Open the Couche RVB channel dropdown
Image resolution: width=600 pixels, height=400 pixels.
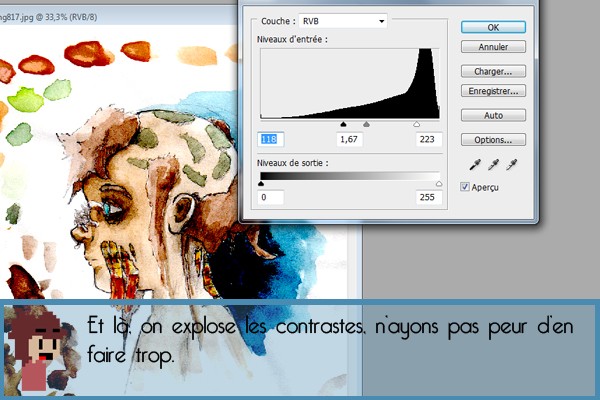[343, 21]
